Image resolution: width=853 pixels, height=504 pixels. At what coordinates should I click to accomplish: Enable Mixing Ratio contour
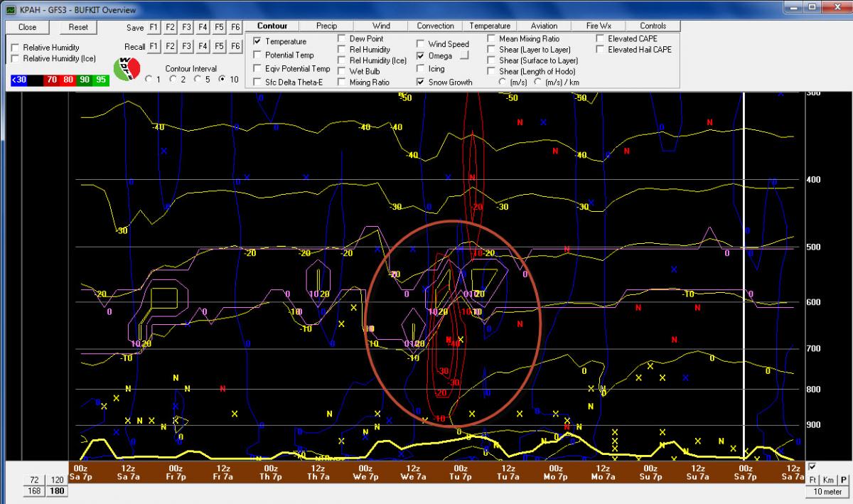coord(342,82)
